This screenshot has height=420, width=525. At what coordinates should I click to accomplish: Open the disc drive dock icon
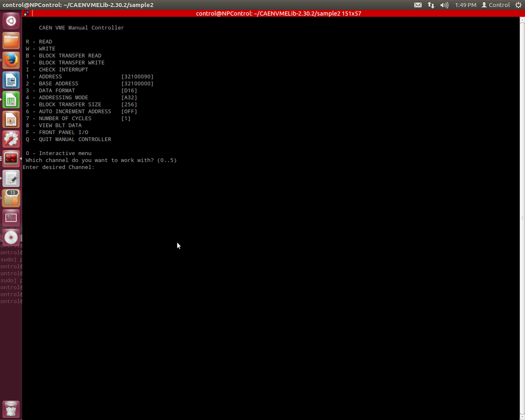[x=11, y=237]
